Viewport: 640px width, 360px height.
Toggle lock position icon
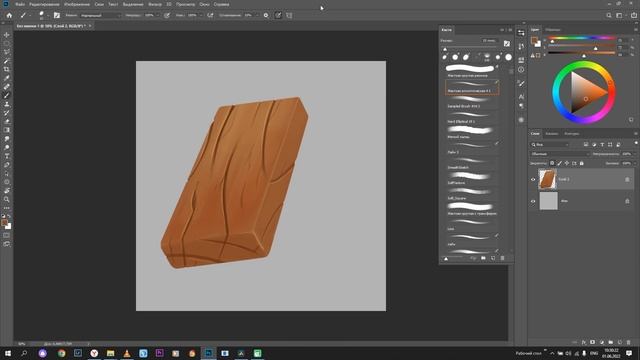[x=567, y=163]
